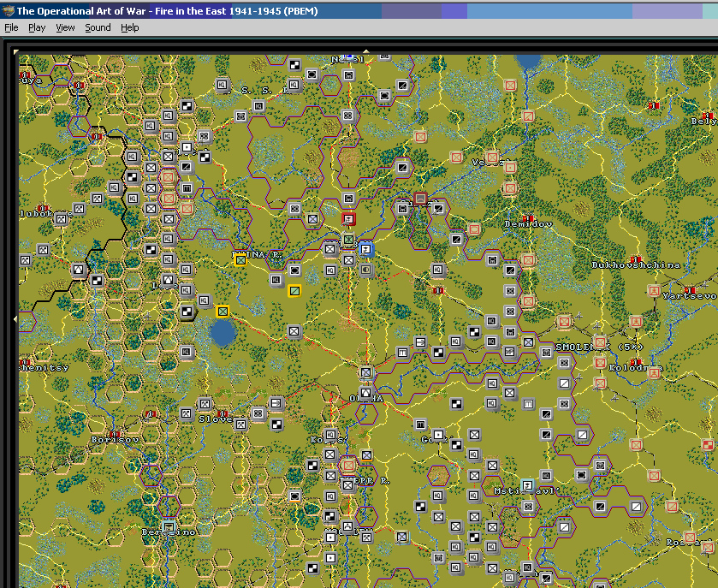Click the "Yartsevo" town label
The height and width of the screenshot is (588, 718).
click(689, 296)
